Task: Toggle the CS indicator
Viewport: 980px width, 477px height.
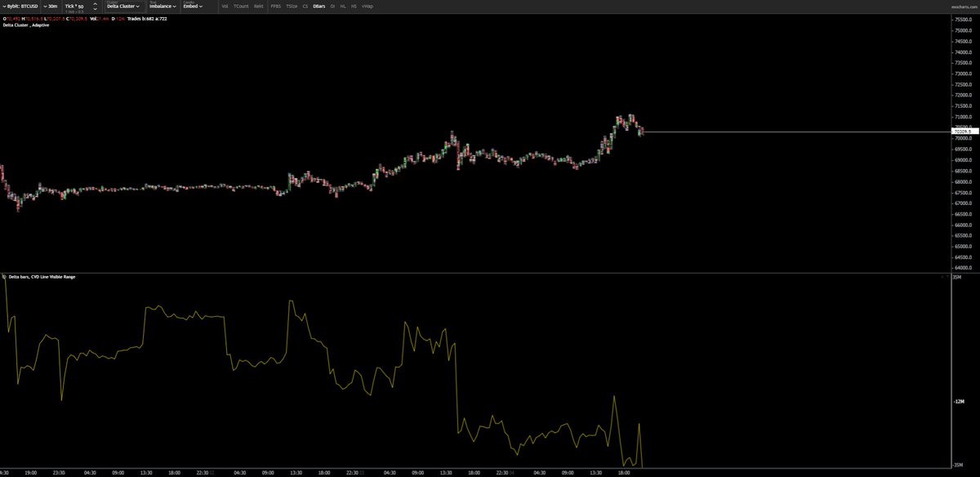Action: coord(305,6)
